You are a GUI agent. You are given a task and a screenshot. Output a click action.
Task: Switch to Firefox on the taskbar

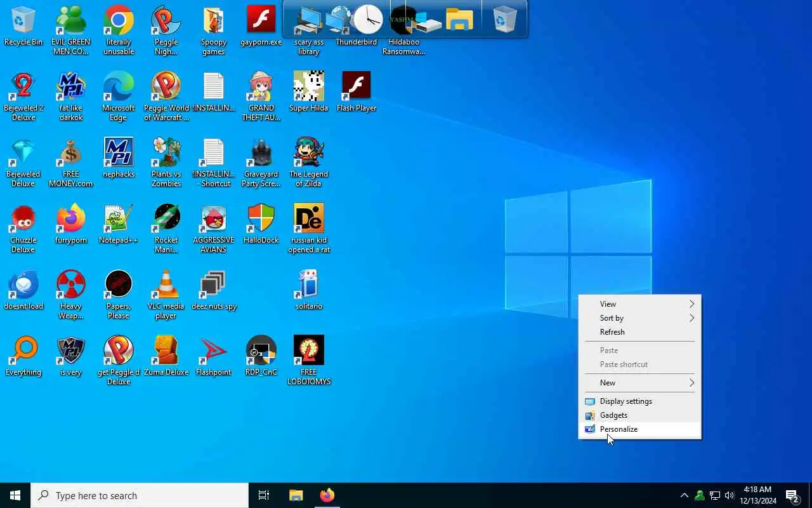click(327, 495)
